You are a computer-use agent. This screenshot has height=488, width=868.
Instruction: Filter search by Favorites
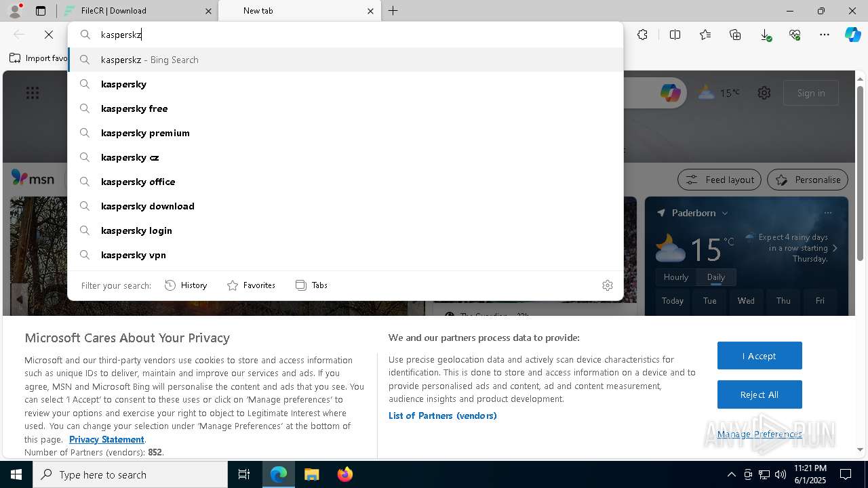point(251,285)
